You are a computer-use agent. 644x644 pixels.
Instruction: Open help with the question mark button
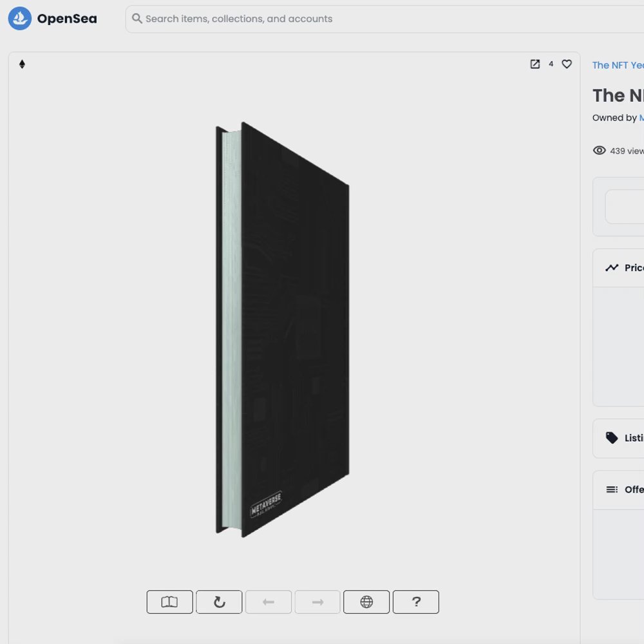[415, 601]
